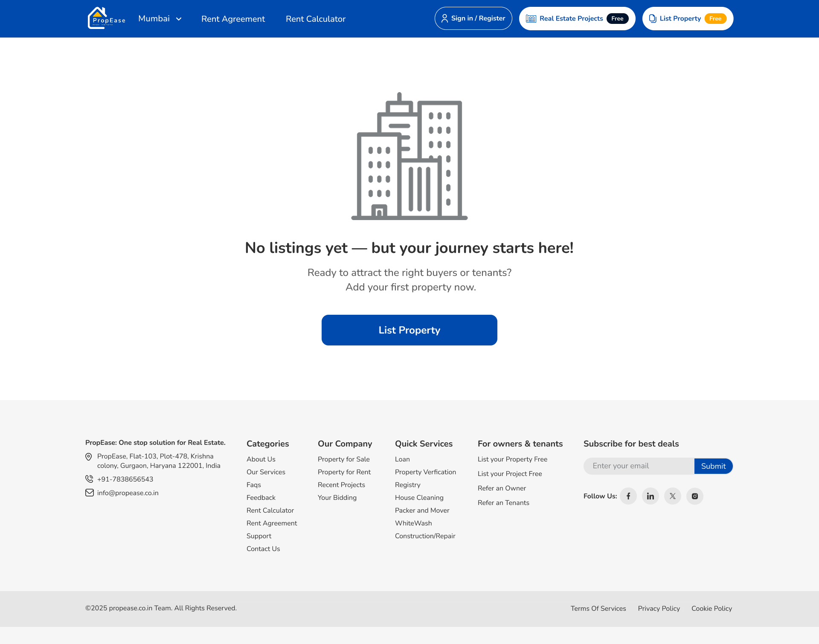Image resolution: width=819 pixels, height=644 pixels.
Task: Open Real Estate Projects Free button
Action: pos(577,18)
